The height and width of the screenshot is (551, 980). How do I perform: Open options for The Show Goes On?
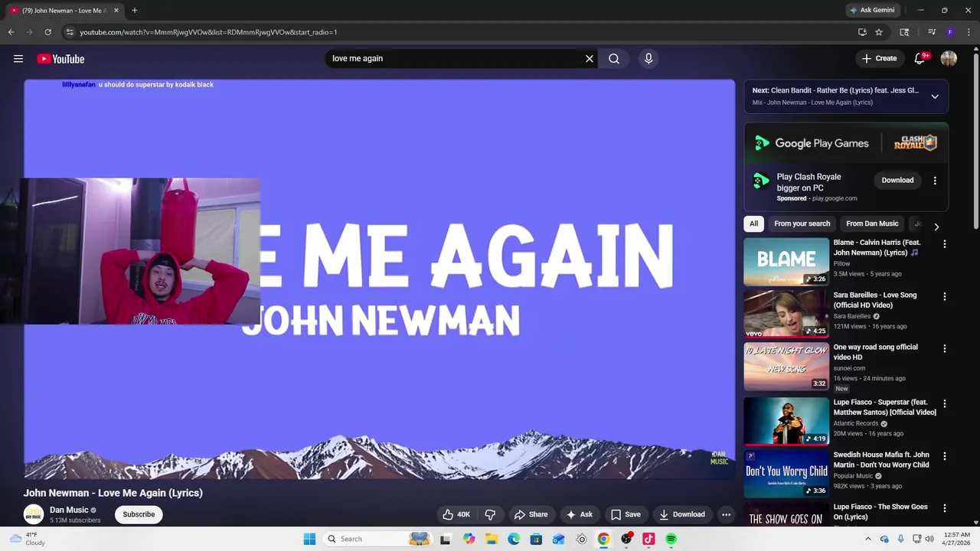[x=944, y=508]
